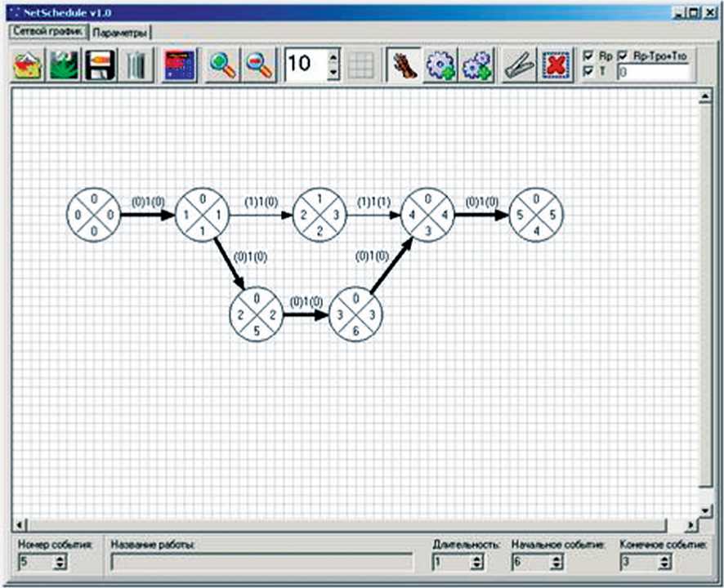Increase the Номер события value

(x=60, y=558)
